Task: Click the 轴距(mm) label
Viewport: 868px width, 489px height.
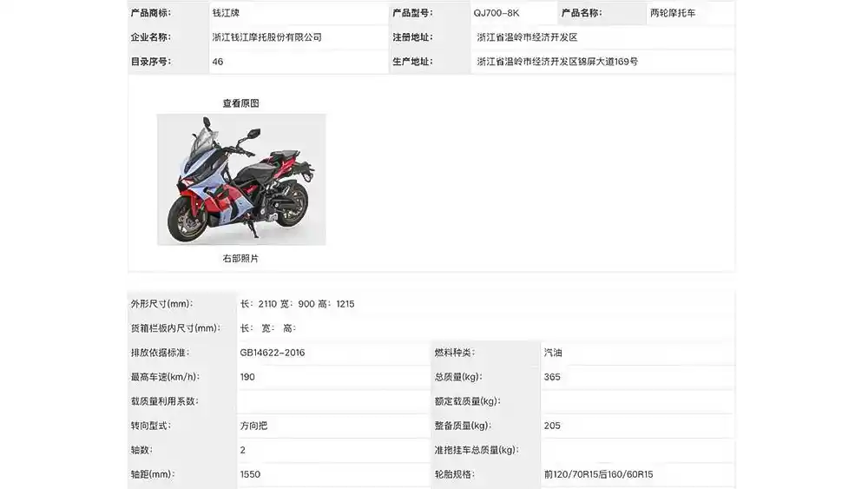Action: 153,474
